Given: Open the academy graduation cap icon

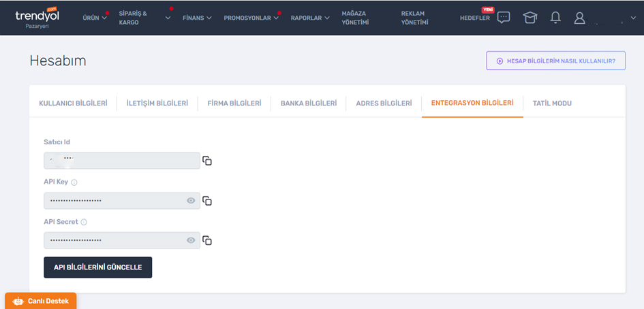Looking at the screenshot, I should [530, 18].
